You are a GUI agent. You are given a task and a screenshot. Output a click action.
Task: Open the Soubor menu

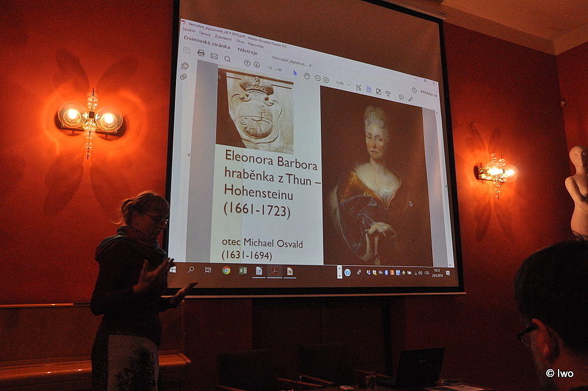[x=189, y=29]
